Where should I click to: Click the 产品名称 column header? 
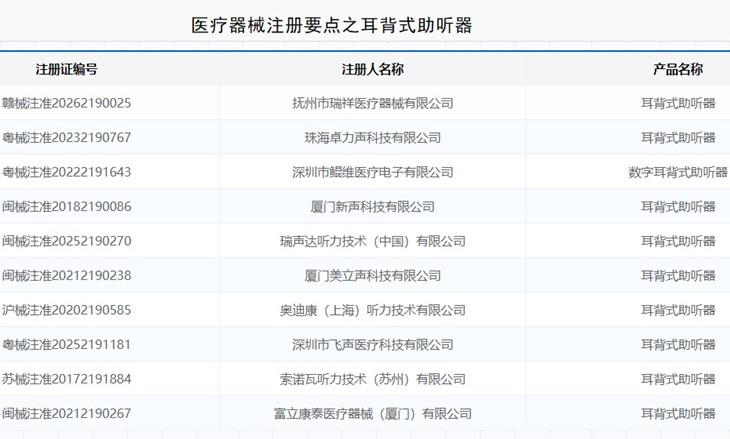(678, 69)
